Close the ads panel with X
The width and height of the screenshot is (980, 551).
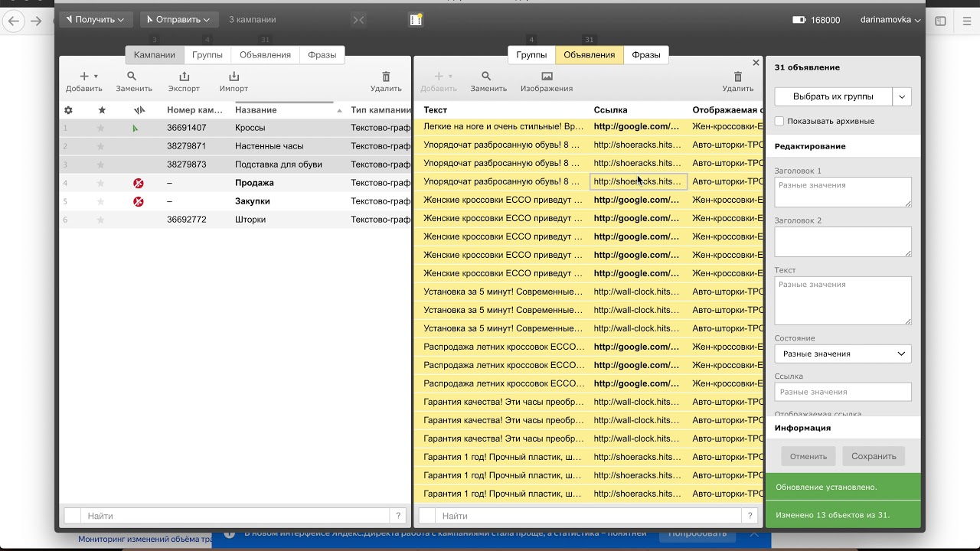[x=756, y=63]
